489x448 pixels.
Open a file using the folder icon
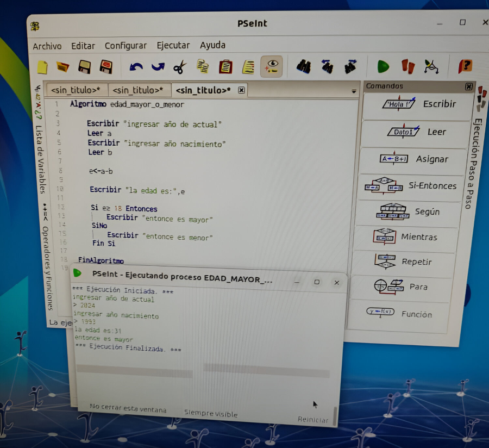click(x=62, y=67)
